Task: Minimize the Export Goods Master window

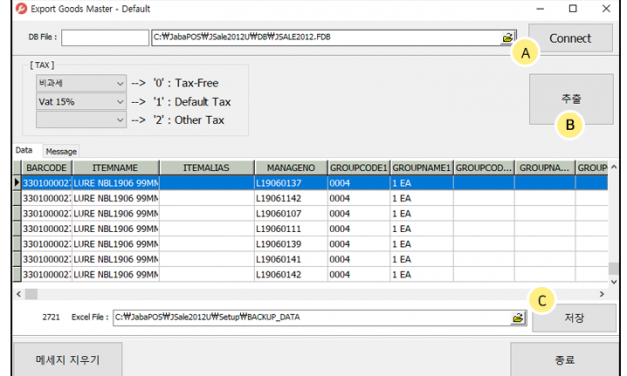Action: (x=540, y=8)
